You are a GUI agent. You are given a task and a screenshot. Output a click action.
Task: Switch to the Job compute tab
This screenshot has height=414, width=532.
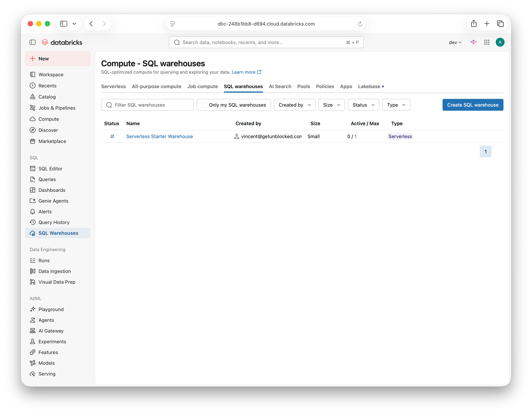pos(202,86)
